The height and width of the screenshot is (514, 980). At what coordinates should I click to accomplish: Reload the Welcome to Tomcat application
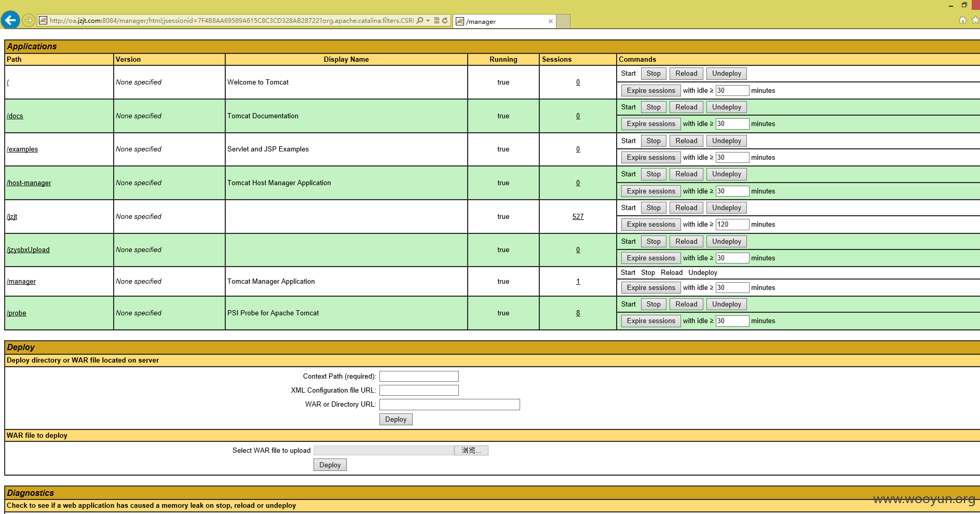pos(686,74)
